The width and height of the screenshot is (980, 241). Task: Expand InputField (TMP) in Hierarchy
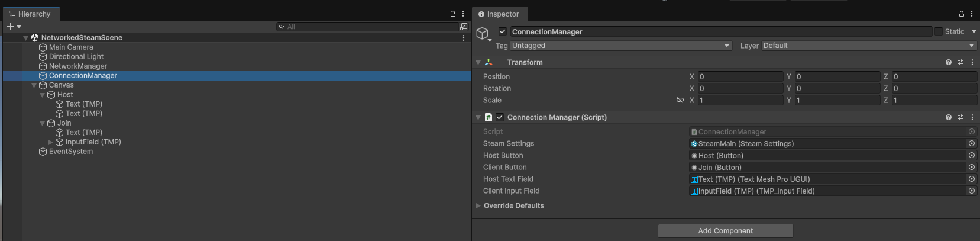click(51, 142)
